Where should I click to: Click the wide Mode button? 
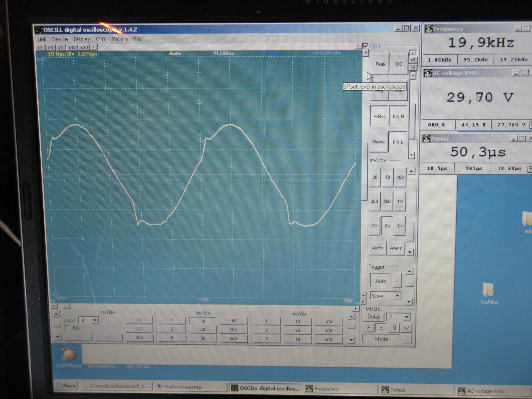[x=381, y=339]
